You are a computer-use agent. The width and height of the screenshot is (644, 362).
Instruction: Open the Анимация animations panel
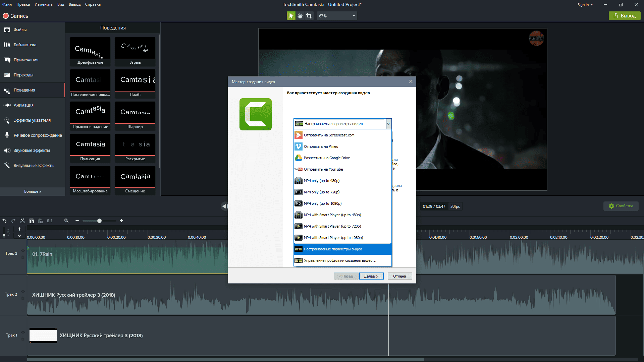click(x=33, y=105)
